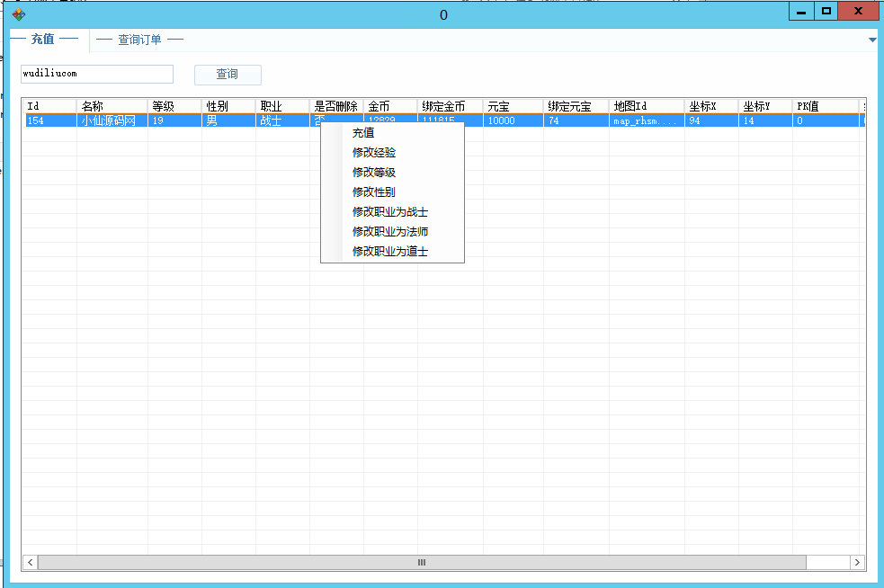
Task: Click the 性别 column header
Action: pos(229,106)
